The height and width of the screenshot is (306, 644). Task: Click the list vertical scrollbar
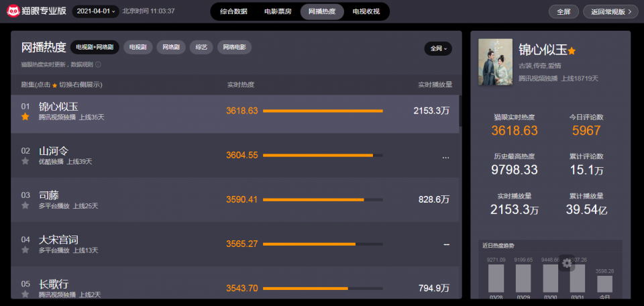click(460, 111)
